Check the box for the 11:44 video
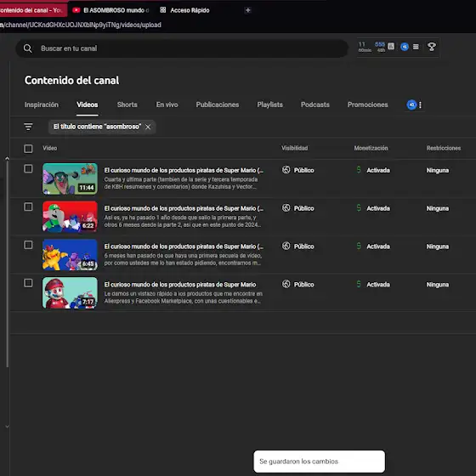 click(28, 168)
